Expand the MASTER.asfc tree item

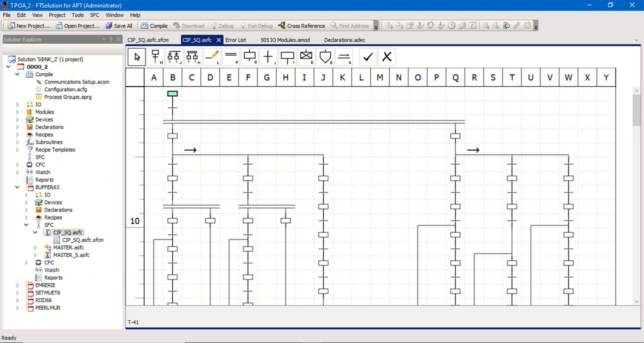point(35,248)
